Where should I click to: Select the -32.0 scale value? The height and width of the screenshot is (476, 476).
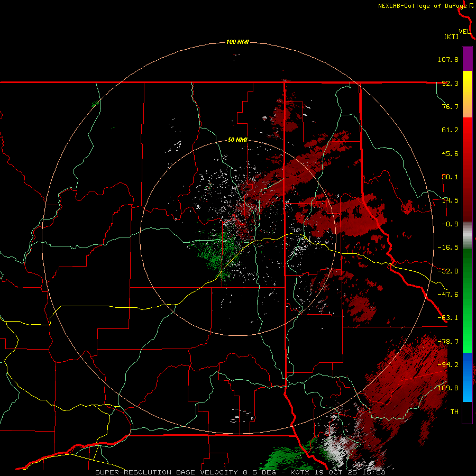[448, 271]
